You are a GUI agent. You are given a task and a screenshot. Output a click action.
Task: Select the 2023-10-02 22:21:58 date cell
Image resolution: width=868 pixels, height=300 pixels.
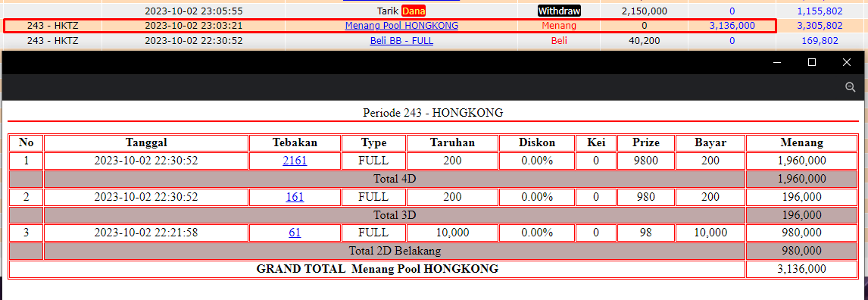(146, 233)
